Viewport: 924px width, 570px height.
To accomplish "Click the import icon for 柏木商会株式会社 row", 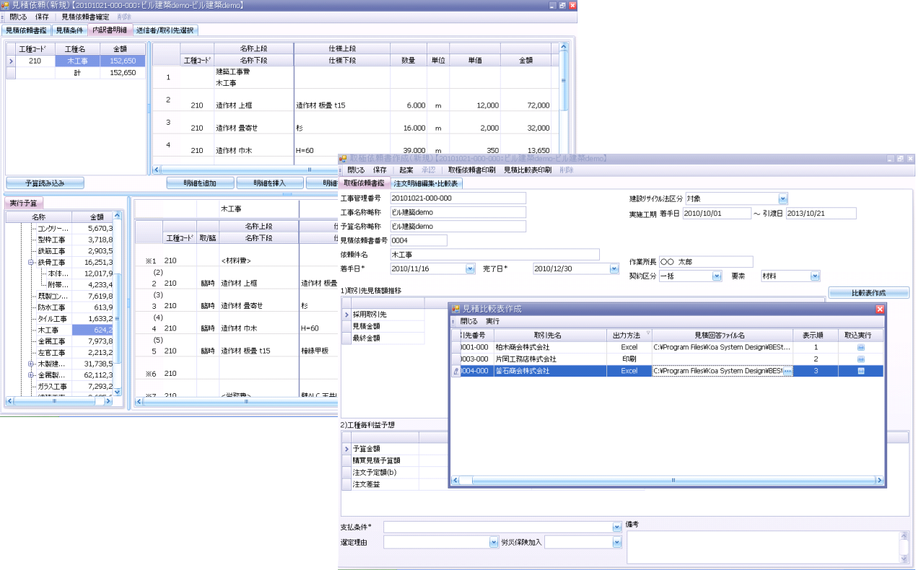I will [x=860, y=347].
